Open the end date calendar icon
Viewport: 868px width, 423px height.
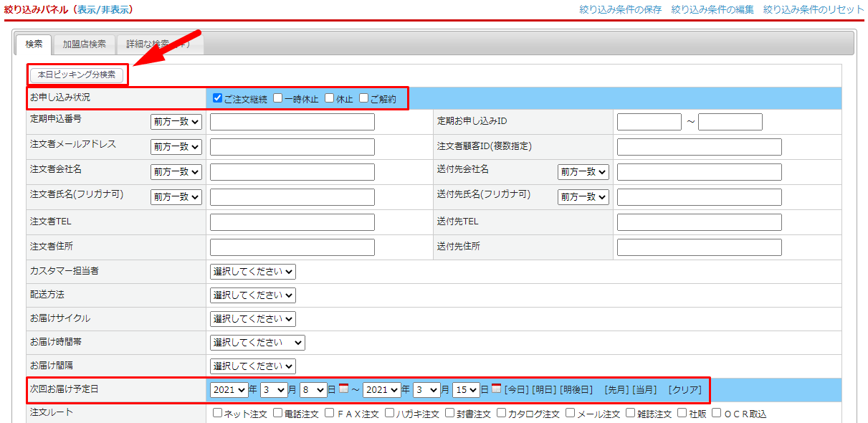click(x=496, y=389)
